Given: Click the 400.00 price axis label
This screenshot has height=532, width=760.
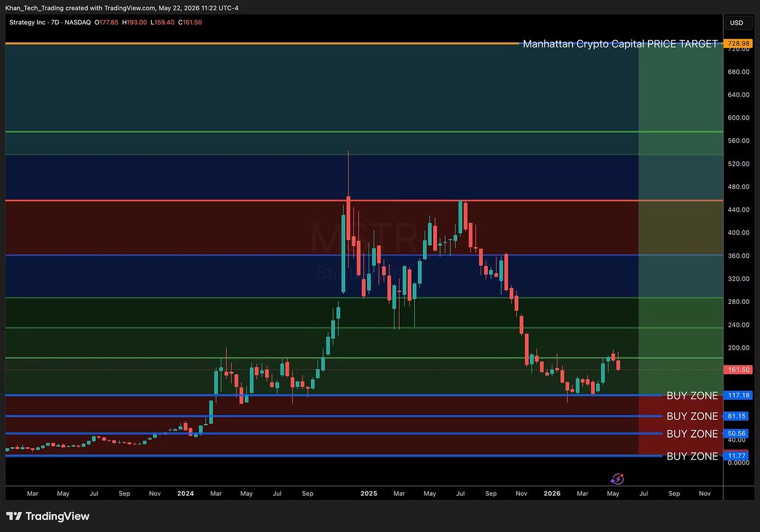Looking at the screenshot, I should 738,232.
